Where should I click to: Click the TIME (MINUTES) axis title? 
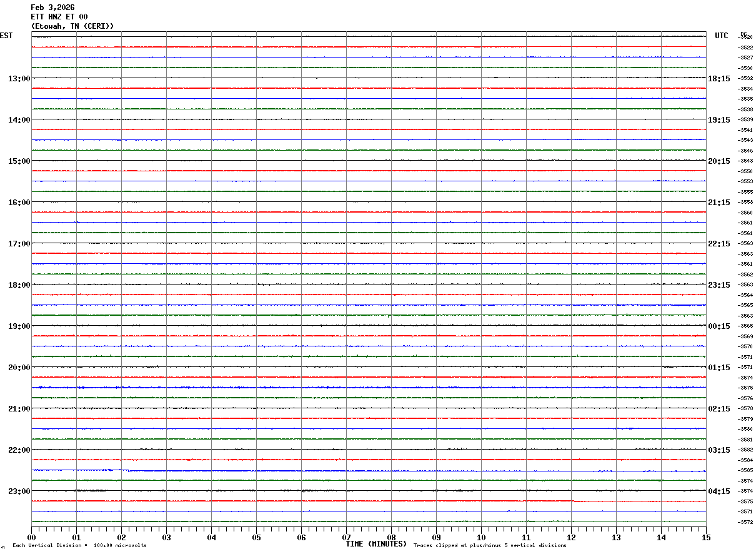[376, 544]
